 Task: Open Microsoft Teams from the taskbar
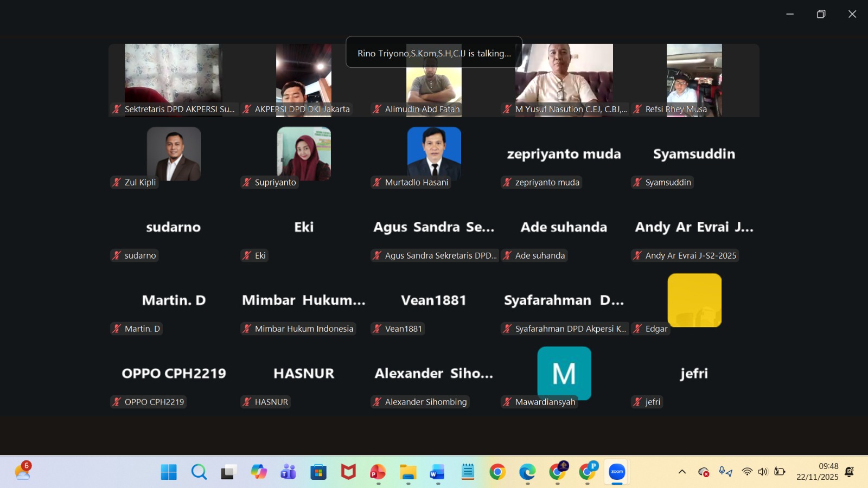(x=288, y=472)
